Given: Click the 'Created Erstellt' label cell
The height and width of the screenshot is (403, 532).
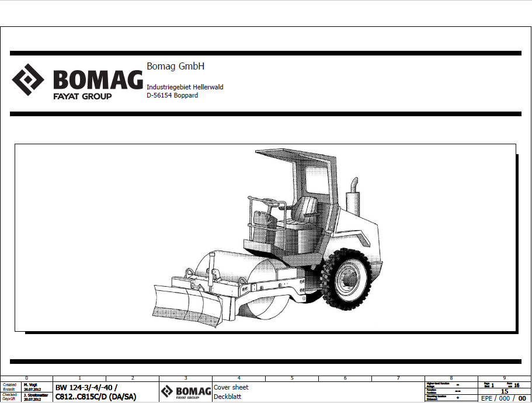Looking at the screenshot, I should [11, 387].
